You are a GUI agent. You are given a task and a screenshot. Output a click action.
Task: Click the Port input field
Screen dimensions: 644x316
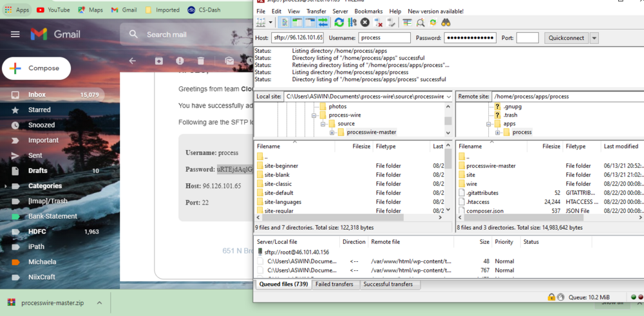pos(527,38)
